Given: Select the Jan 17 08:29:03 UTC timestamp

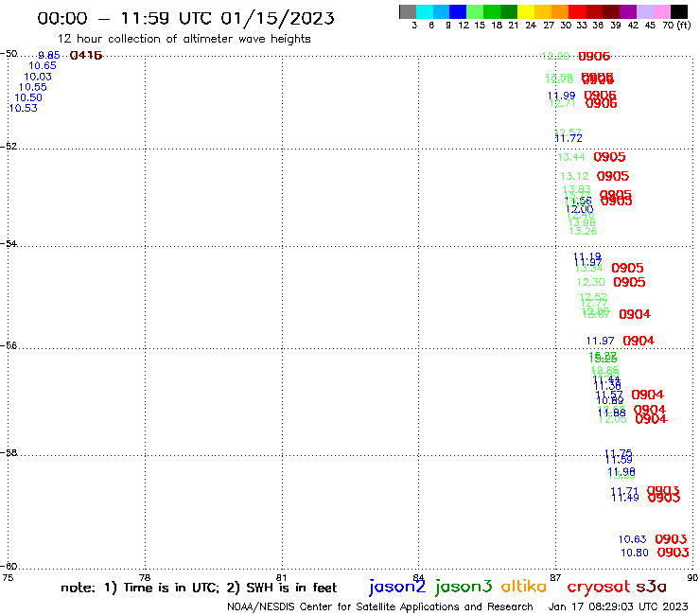Looking at the screenshot, I should click(x=618, y=606).
